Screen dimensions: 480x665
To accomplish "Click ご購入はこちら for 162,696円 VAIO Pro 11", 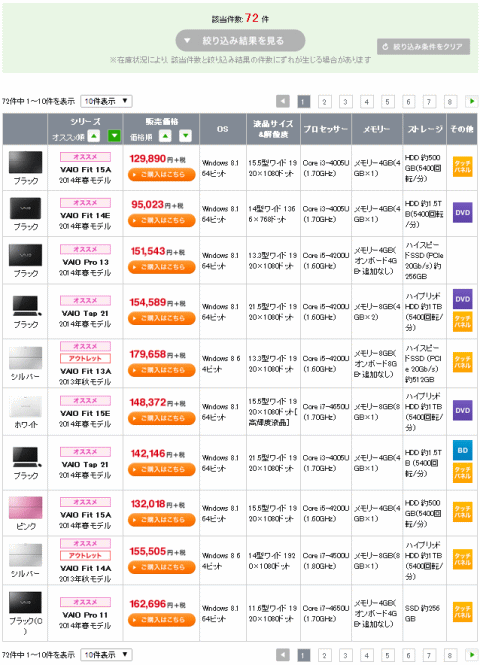I will pos(162,620).
